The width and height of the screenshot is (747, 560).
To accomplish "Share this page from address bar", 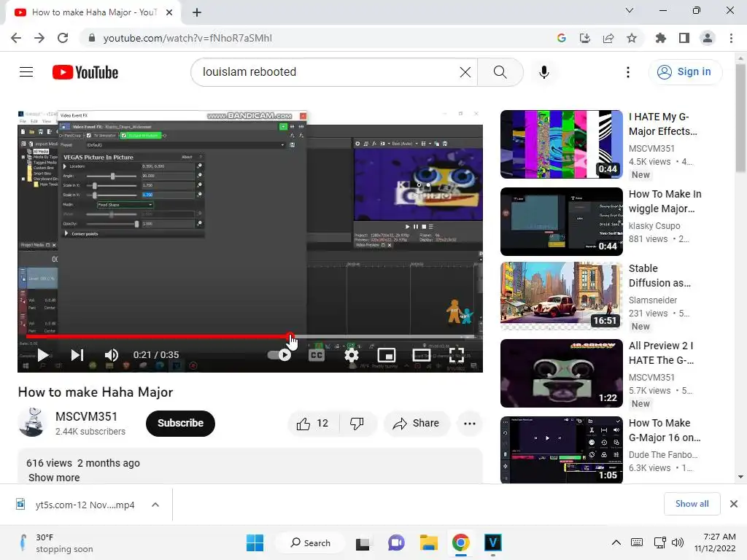I will [x=608, y=38].
